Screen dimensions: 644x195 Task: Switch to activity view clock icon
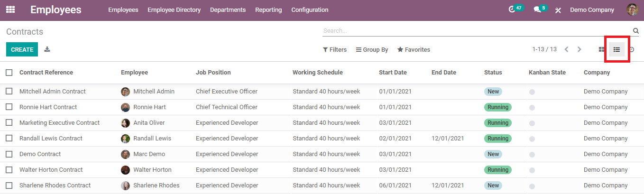[632, 49]
